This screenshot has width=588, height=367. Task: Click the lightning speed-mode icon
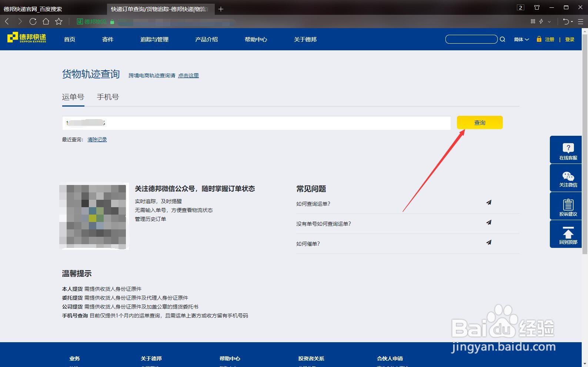pyautogui.click(x=541, y=21)
